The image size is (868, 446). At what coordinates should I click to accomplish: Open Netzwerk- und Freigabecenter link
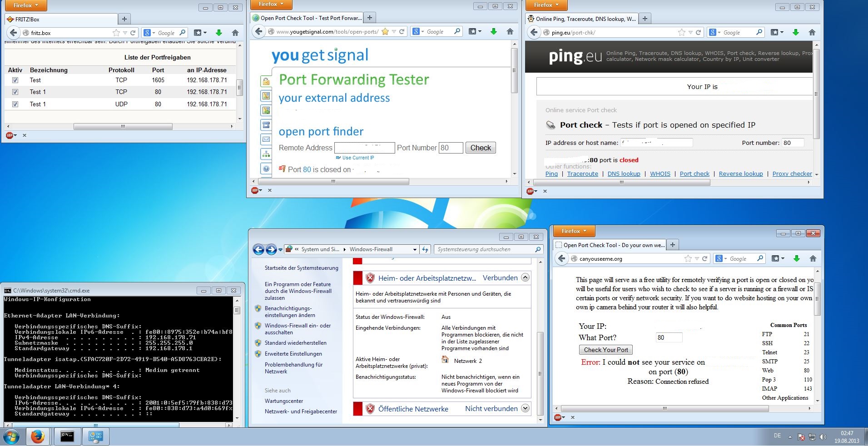[301, 411]
